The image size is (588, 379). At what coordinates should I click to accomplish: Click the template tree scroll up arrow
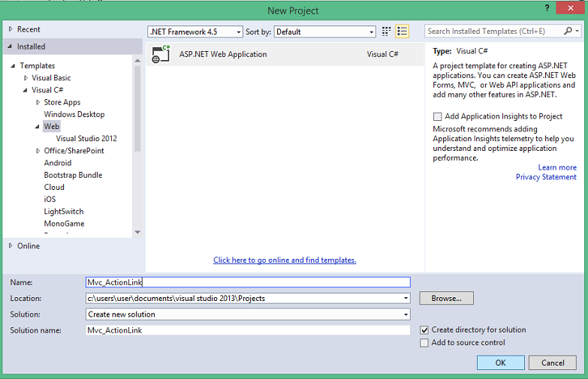pyautogui.click(x=137, y=60)
